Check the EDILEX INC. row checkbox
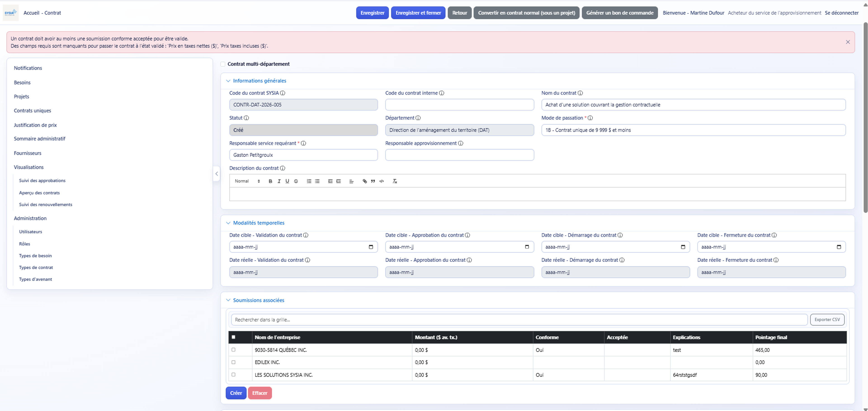Viewport: 868px width, 411px height. (x=234, y=362)
